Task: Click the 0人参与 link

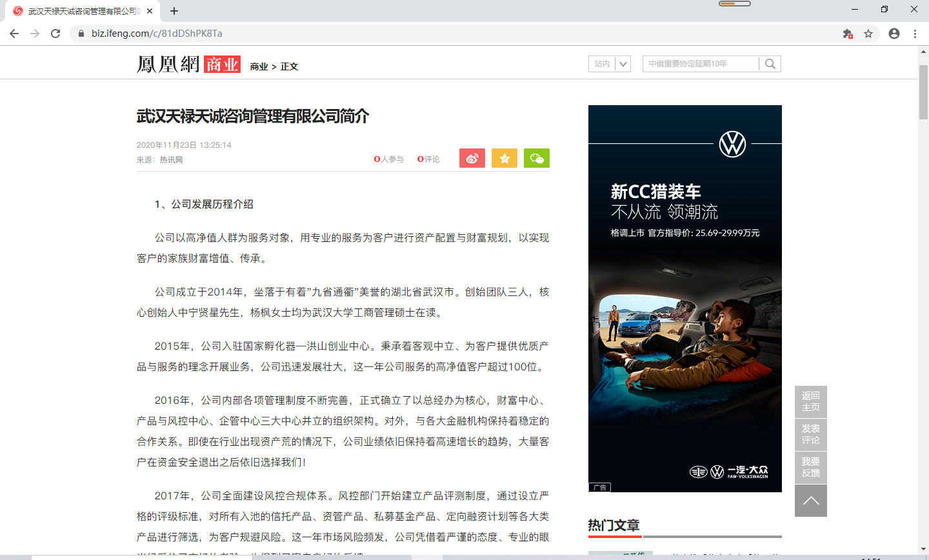Action: [x=389, y=159]
